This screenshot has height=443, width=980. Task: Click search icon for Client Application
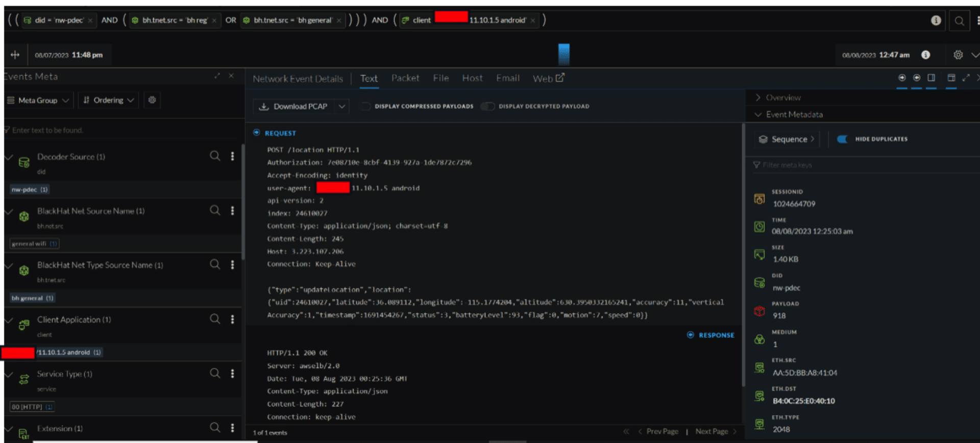[x=215, y=319]
